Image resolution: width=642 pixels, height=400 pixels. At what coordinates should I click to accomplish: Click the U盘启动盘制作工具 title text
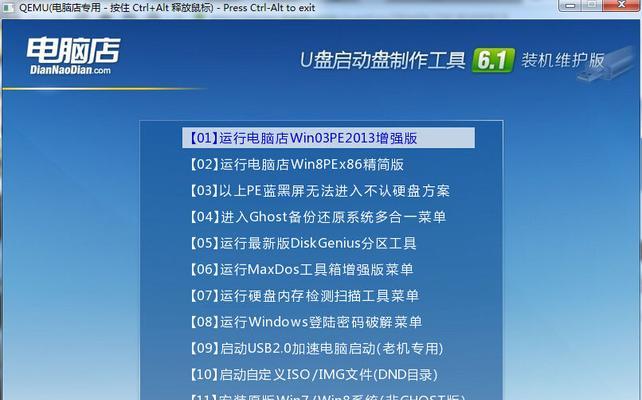tap(382, 61)
